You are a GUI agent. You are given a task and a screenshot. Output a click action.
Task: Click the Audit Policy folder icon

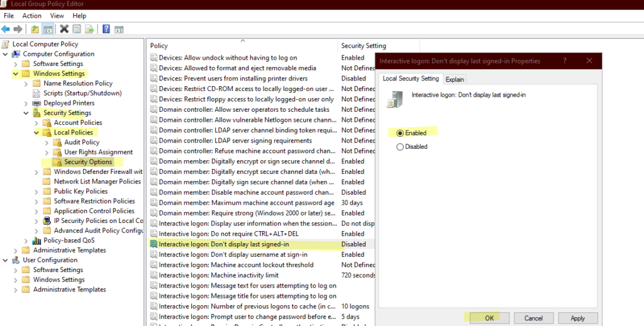[x=57, y=143]
